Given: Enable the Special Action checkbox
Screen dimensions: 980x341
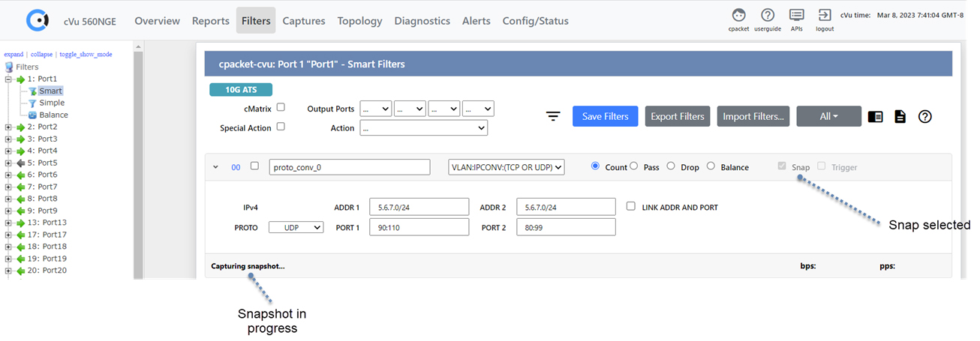Looking at the screenshot, I should point(281,127).
